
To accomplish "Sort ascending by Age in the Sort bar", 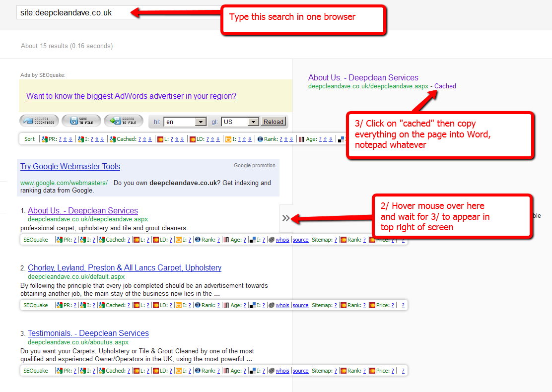I will point(325,139).
